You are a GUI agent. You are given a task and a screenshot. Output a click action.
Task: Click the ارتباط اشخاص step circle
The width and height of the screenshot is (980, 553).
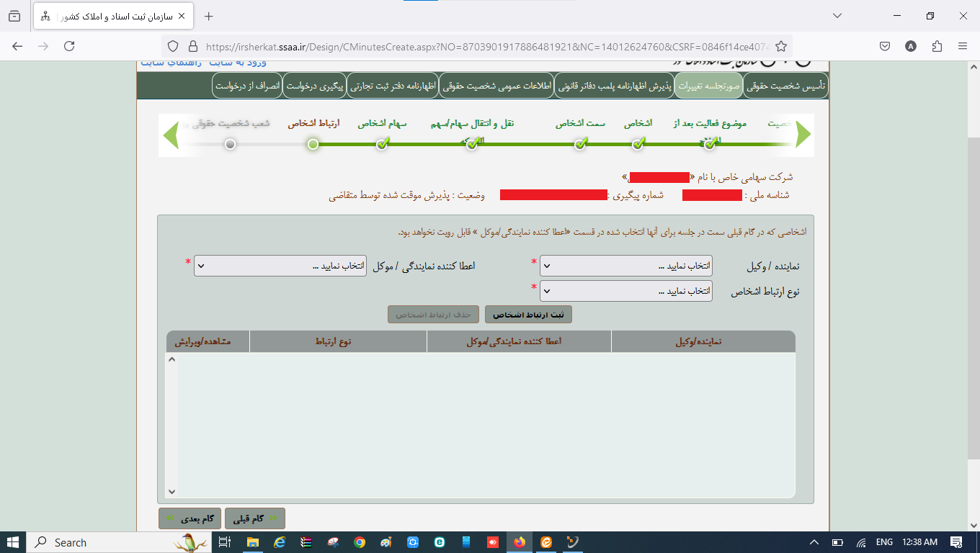[313, 144]
